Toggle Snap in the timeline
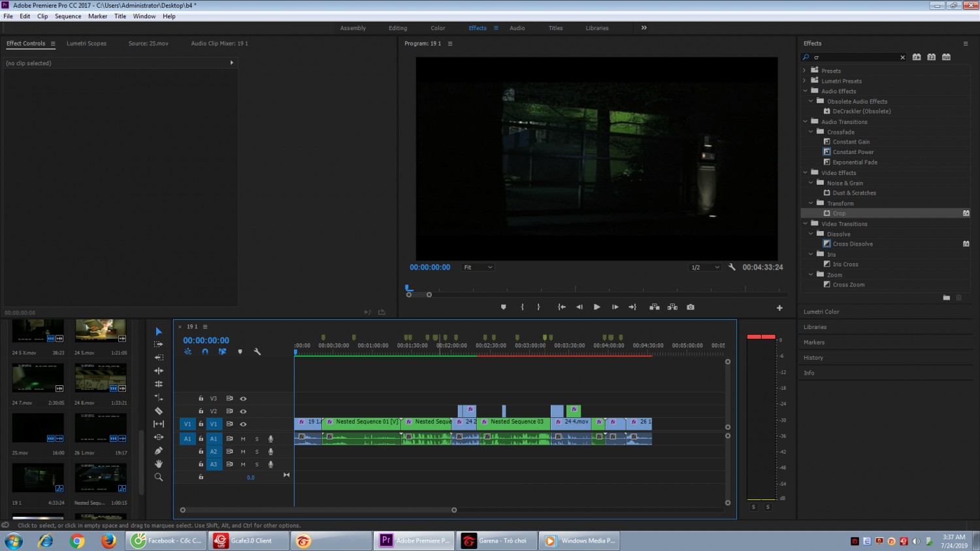This screenshot has height=551, width=980. pos(205,351)
